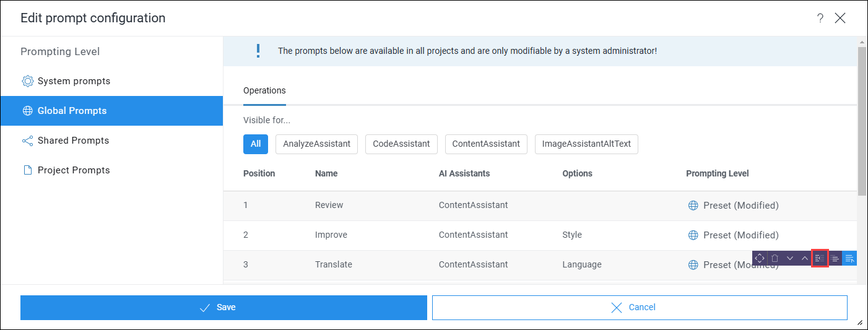Move the row up with the up arrow
Screen dimensions: 868x330
pyautogui.click(x=805, y=258)
